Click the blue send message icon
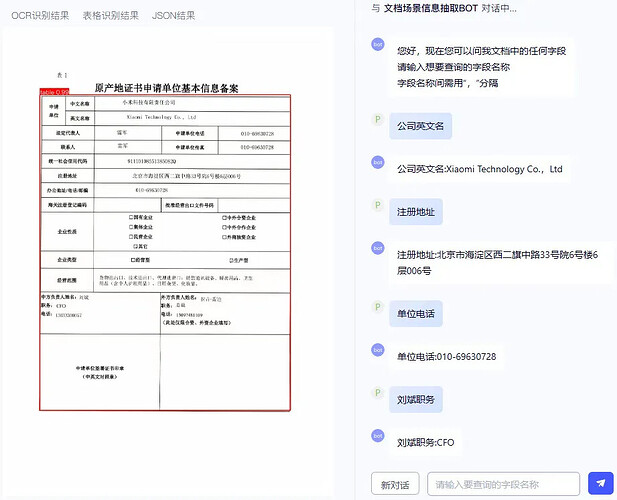The height and width of the screenshot is (500, 617). coord(600,484)
